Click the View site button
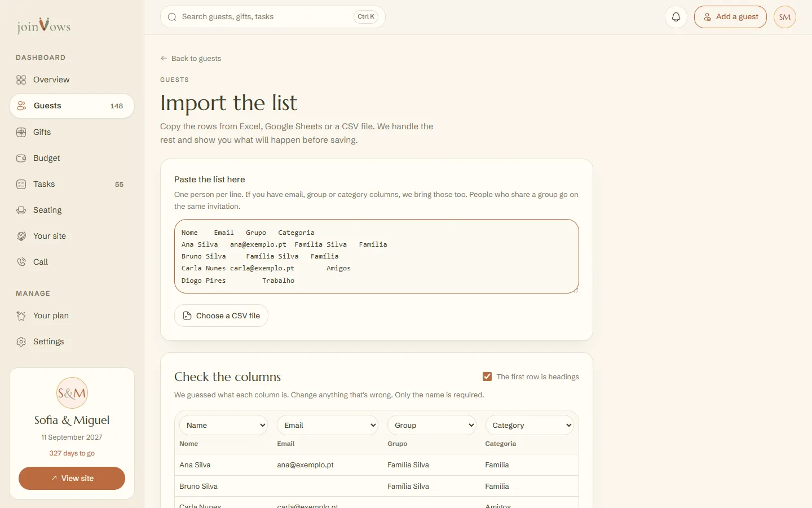 click(72, 478)
